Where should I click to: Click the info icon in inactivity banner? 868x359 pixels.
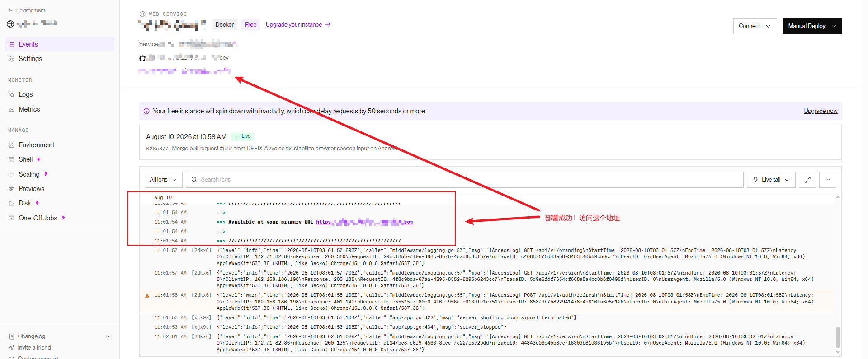tap(146, 111)
